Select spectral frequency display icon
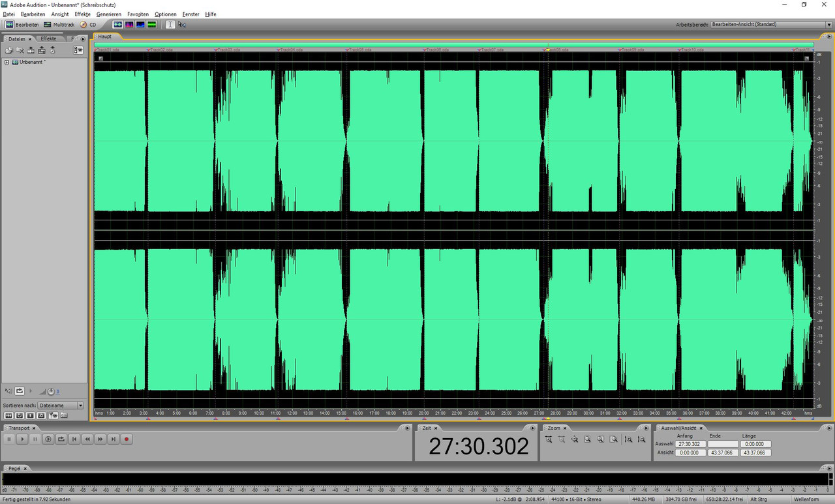Image resolution: width=835 pixels, height=504 pixels. pos(129,24)
